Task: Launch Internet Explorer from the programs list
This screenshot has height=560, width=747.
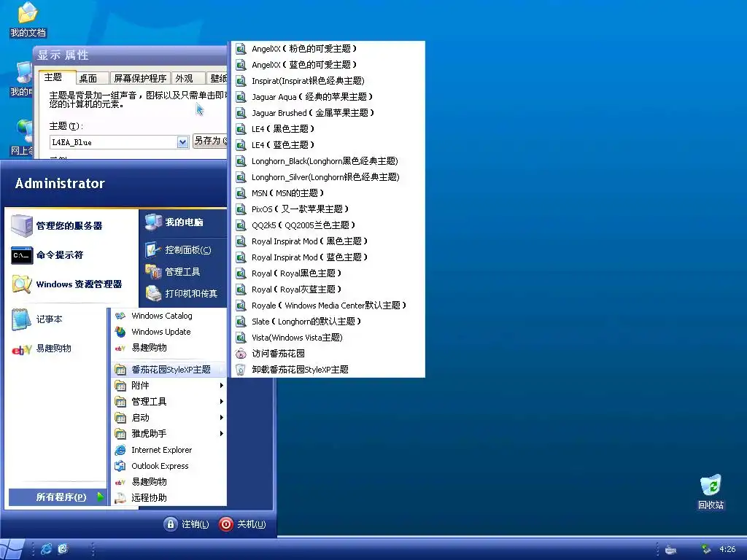Action: pos(169,450)
